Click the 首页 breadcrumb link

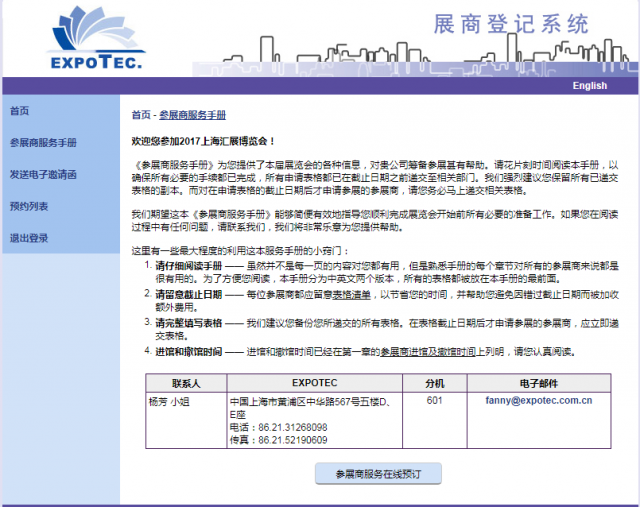(x=142, y=116)
